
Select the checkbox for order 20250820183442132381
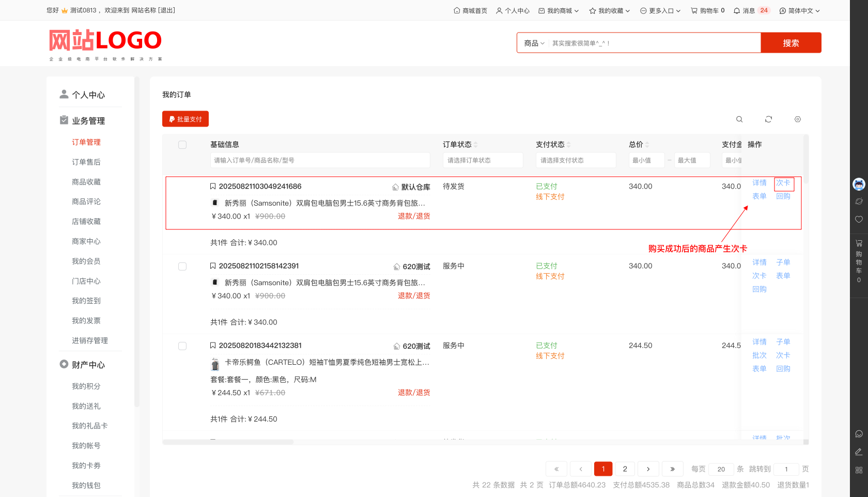[x=182, y=346]
